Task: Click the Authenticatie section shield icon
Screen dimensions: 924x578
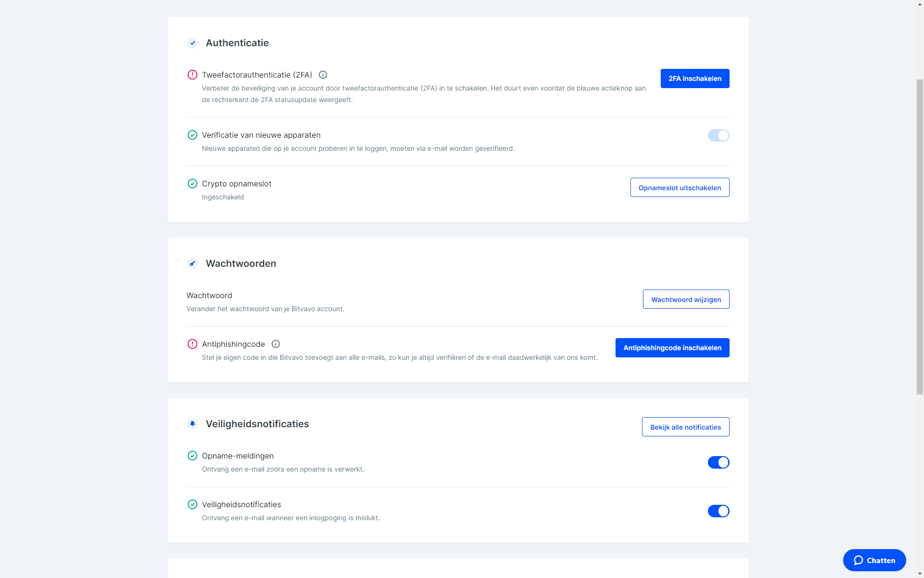Action: pos(192,43)
